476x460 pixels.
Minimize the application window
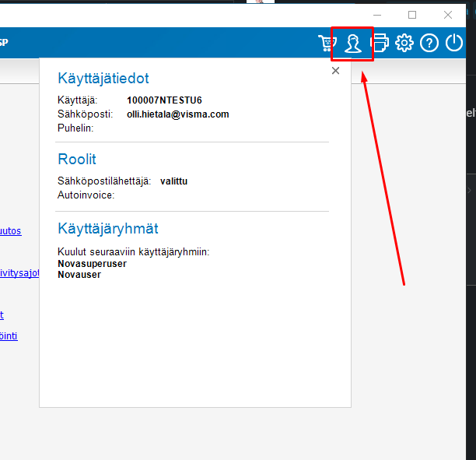[x=377, y=15]
